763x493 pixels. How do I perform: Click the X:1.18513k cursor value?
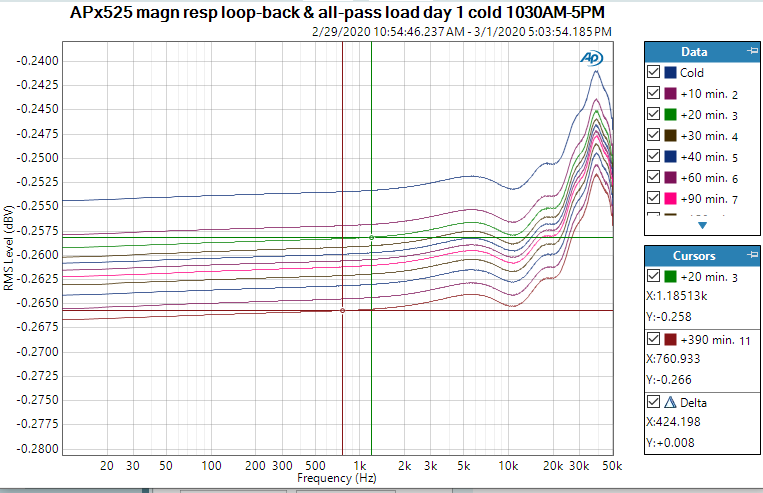coord(676,296)
